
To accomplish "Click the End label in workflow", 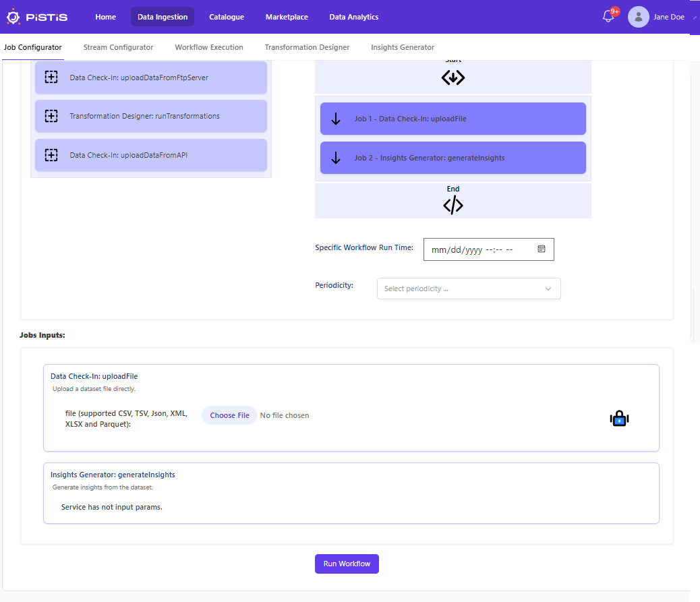I will coord(453,189).
